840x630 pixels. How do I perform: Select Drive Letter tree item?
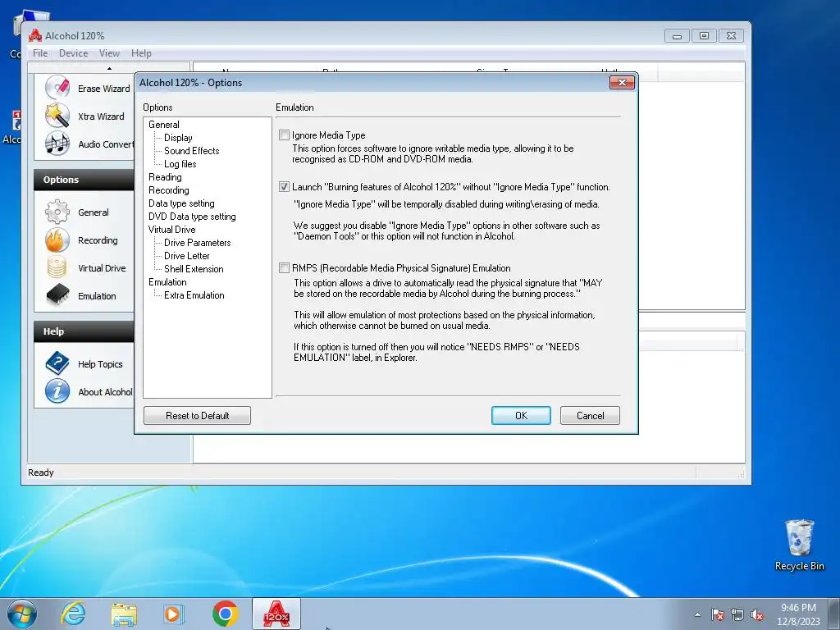(x=186, y=256)
